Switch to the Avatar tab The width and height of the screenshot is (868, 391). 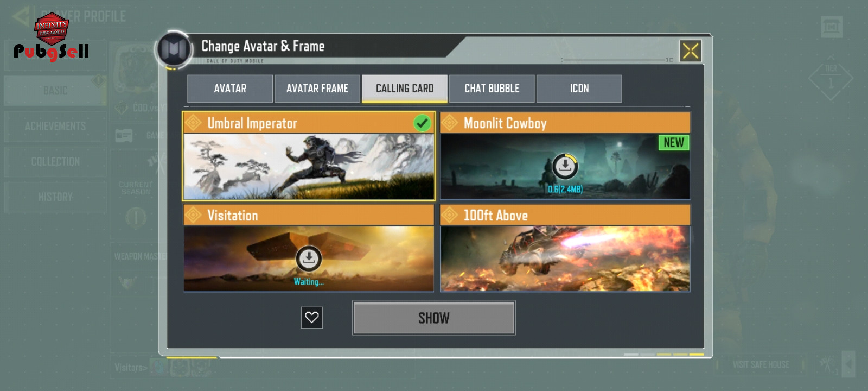click(230, 89)
